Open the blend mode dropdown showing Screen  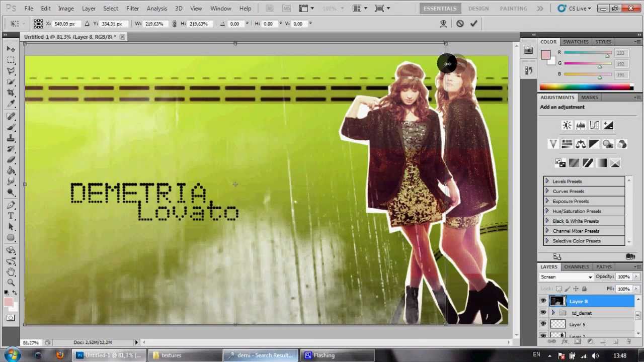[x=567, y=277]
